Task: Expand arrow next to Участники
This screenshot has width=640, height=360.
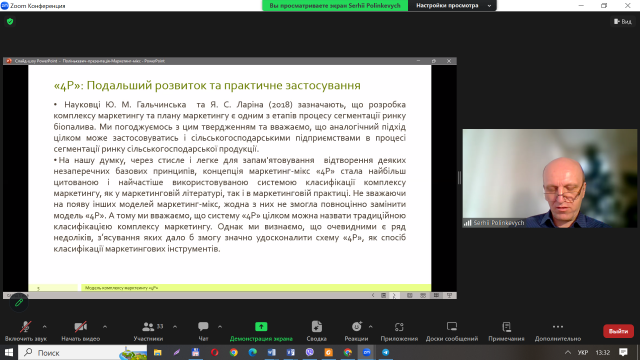Action: (175, 327)
